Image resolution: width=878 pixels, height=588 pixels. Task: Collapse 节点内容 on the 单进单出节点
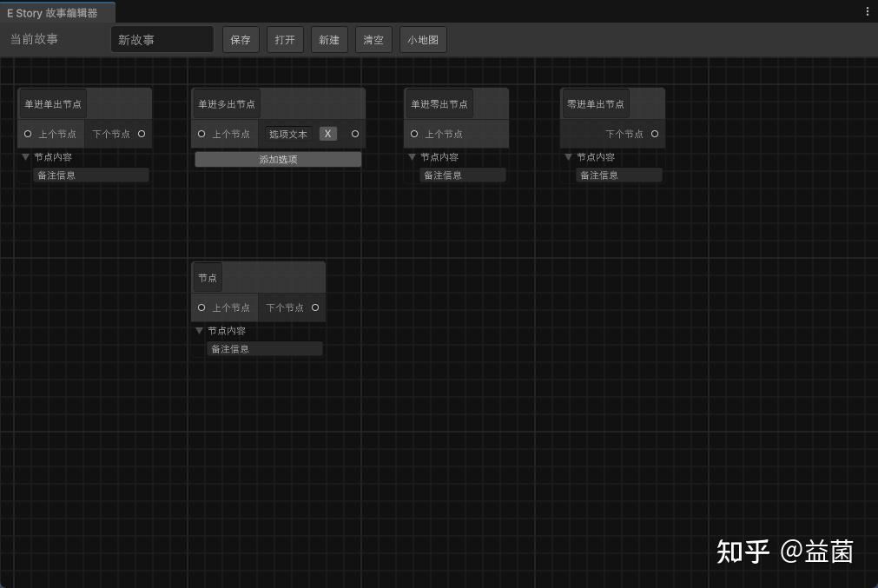coord(26,157)
